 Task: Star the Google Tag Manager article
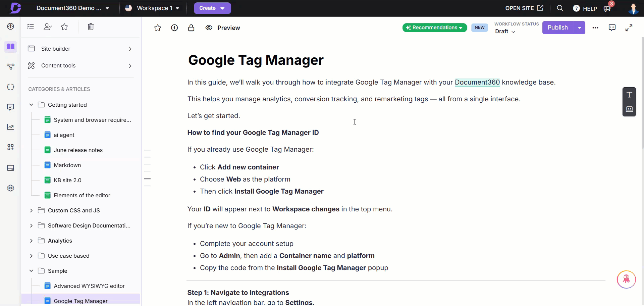pyautogui.click(x=158, y=28)
